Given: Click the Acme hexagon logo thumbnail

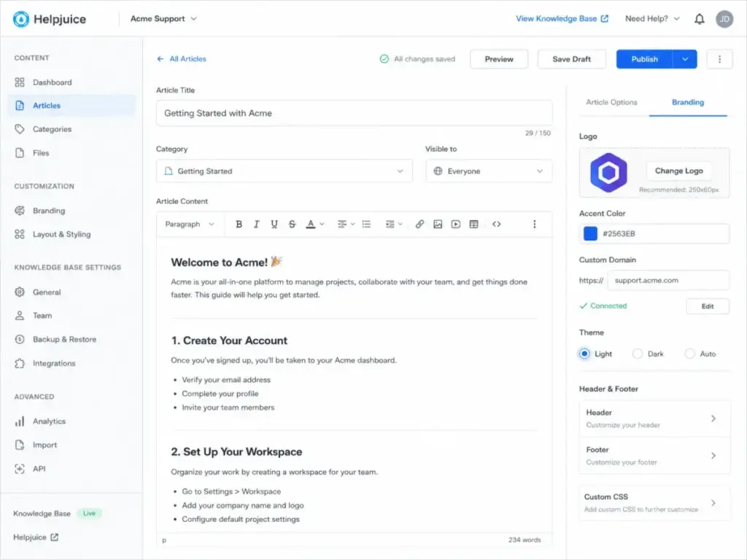Looking at the screenshot, I should tap(608, 172).
